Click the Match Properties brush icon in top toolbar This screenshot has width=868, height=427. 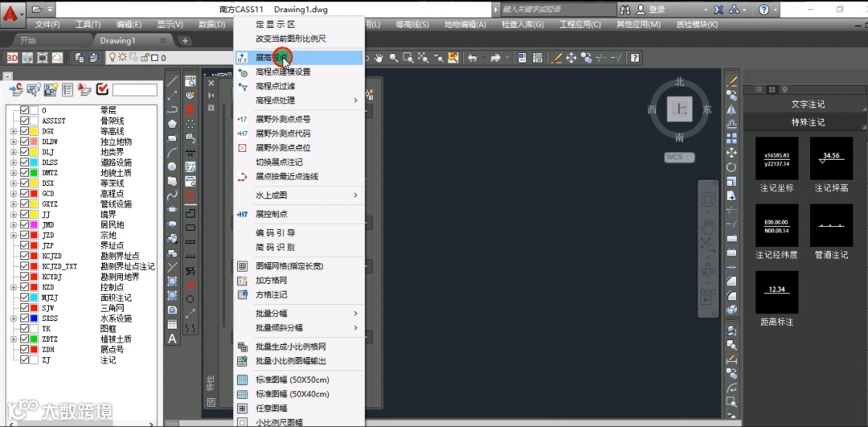558,58
